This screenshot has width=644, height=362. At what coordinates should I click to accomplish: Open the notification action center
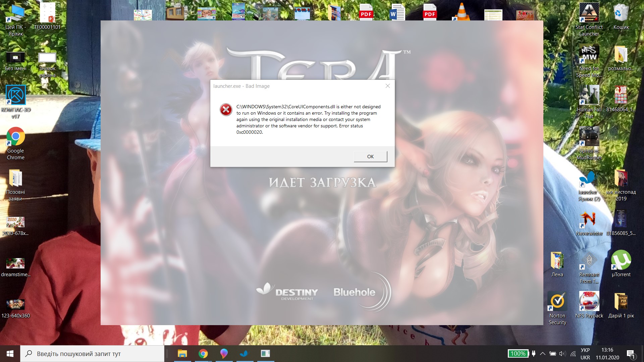point(631,354)
